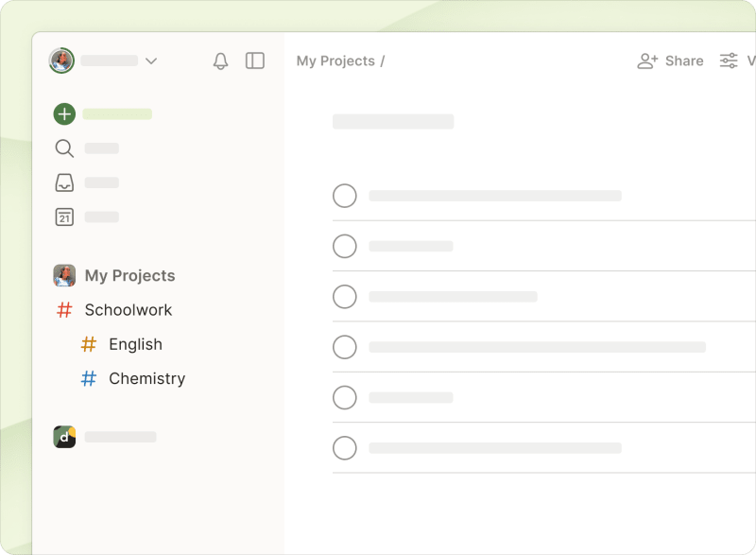Open the English project
Viewport: 756px width, 555px height.
pyautogui.click(x=135, y=344)
